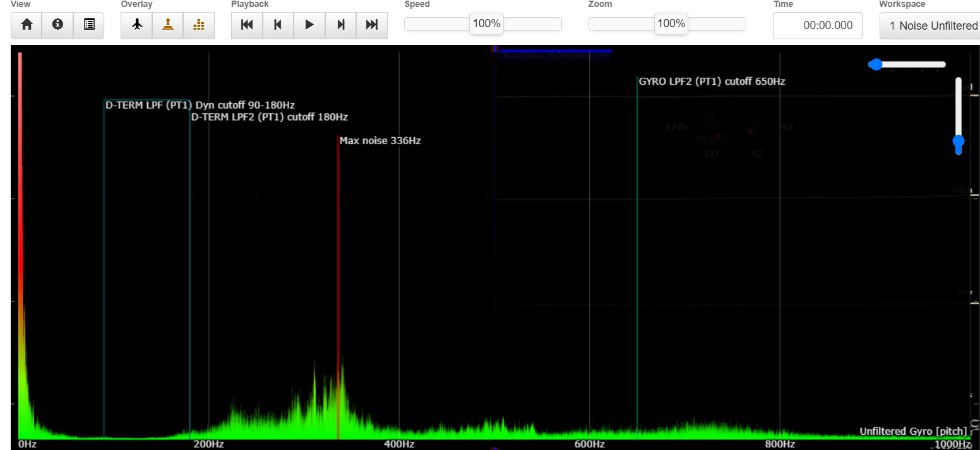Screen dimensions: 980x450
Task: Step forward one frame
Action: pyautogui.click(x=341, y=25)
